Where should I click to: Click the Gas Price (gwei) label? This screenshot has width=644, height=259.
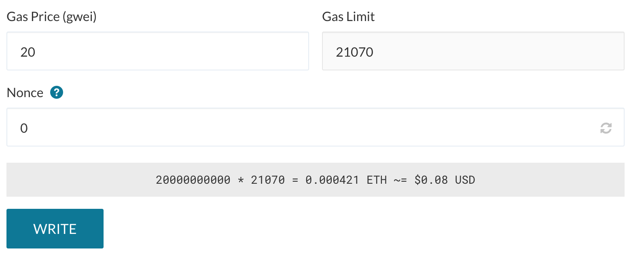pyautogui.click(x=51, y=17)
